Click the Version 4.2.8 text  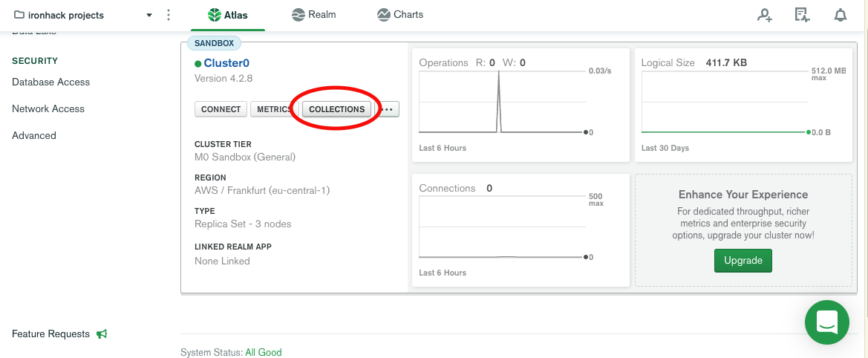pyautogui.click(x=223, y=79)
